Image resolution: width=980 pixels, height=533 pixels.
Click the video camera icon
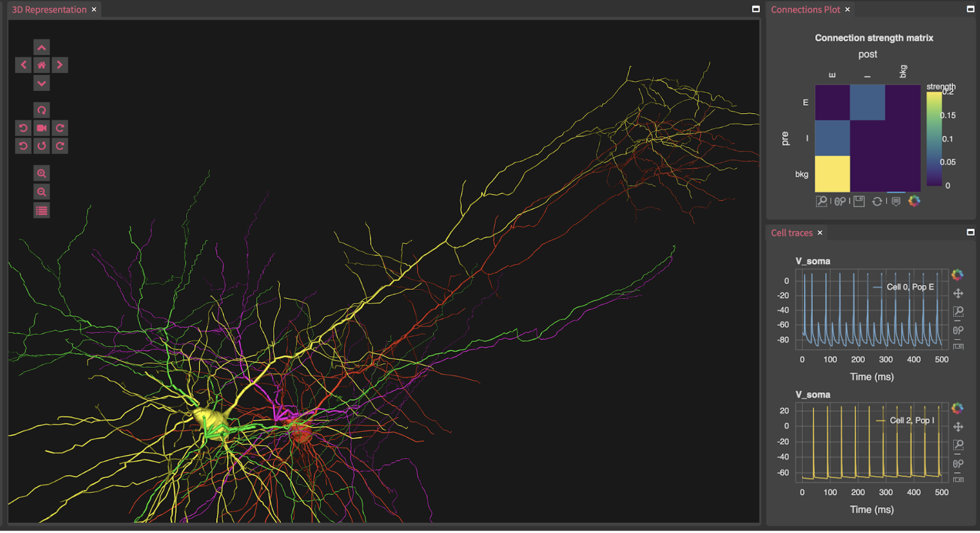[x=41, y=128]
